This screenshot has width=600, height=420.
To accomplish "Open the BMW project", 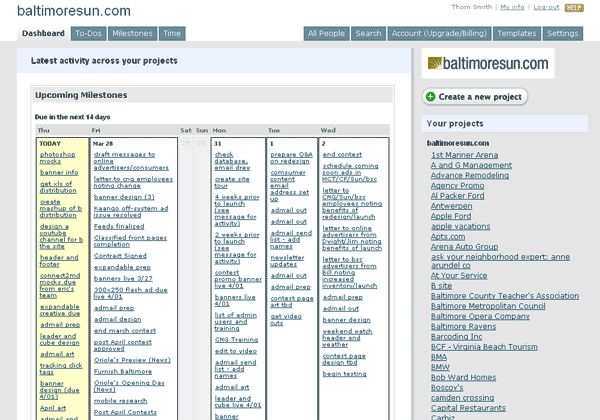I will point(440,367).
